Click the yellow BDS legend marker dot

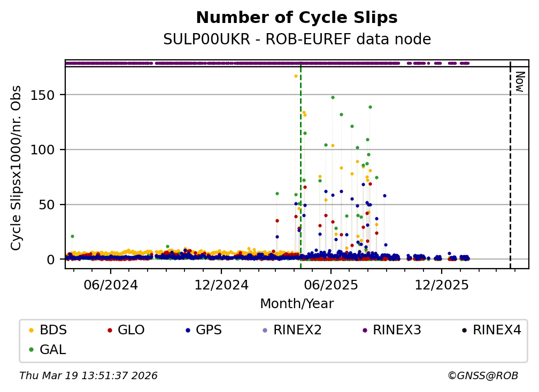31,331
